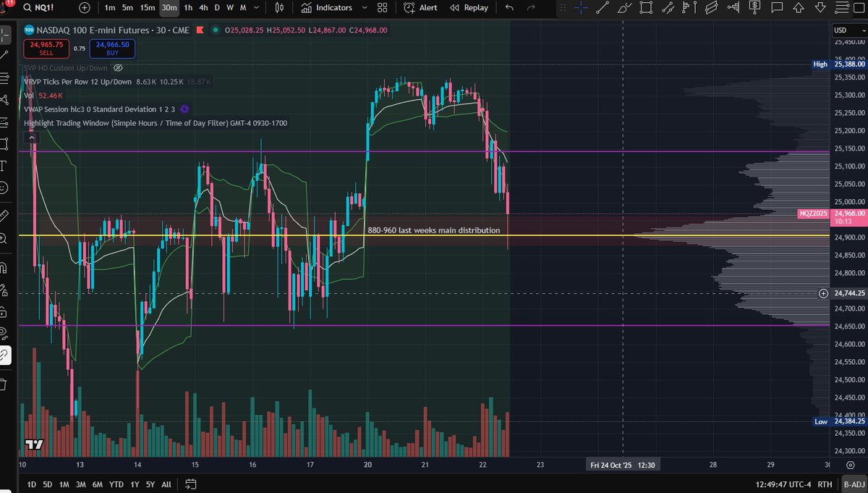Set chart range to All
This screenshot has height=493, width=868.
[x=166, y=484]
